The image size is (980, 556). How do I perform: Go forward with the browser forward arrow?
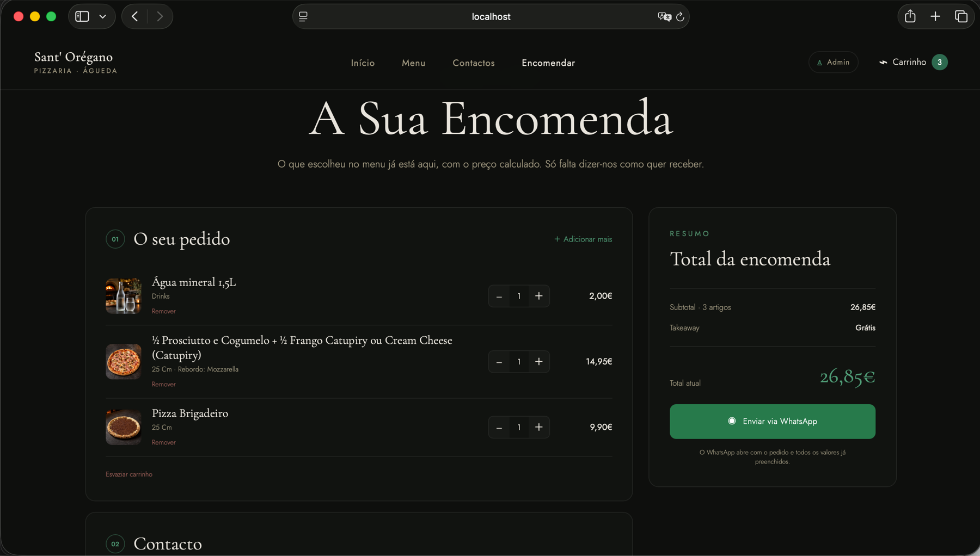160,16
